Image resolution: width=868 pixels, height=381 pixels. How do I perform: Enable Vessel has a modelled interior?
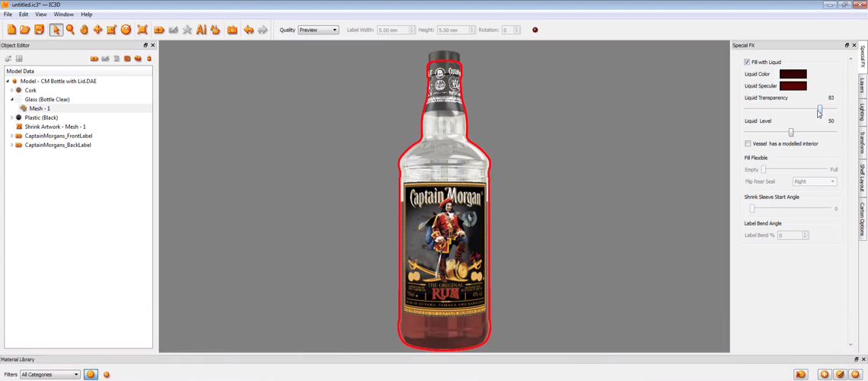click(748, 143)
